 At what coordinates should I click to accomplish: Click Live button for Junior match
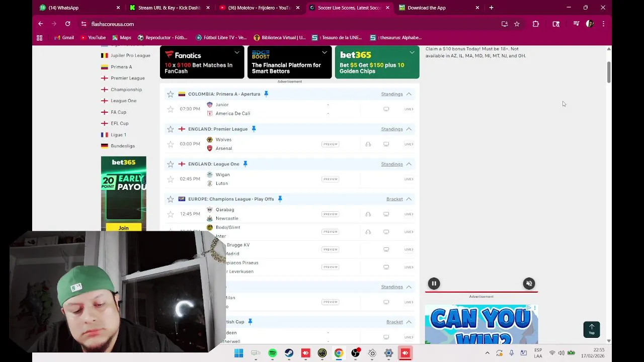click(x=409, y=109)
